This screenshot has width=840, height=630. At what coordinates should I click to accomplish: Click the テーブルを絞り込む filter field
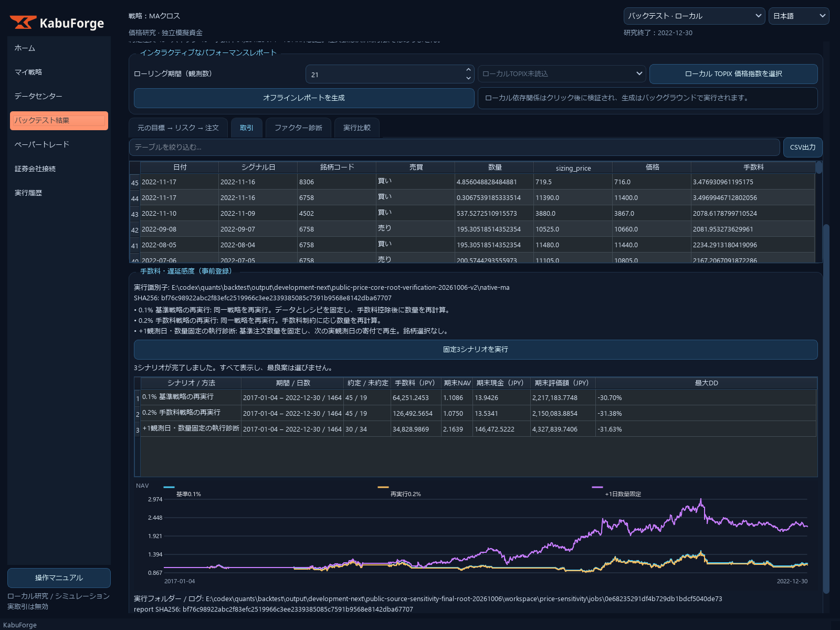(454, 147)
